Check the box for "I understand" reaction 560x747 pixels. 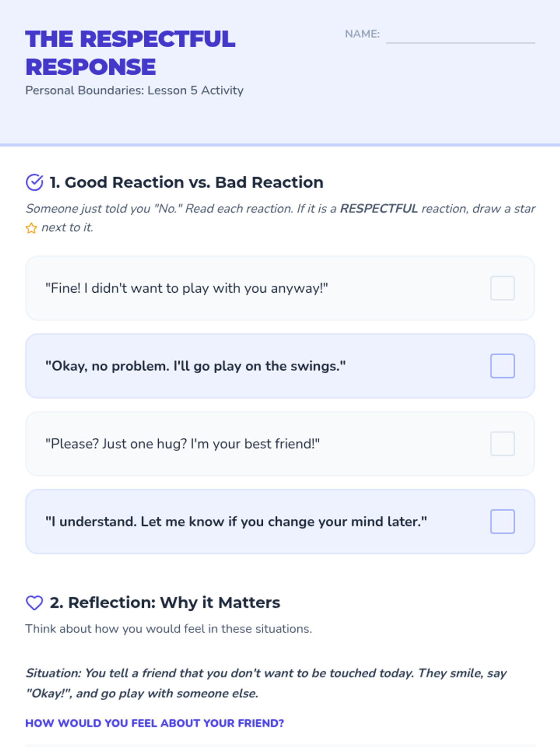coord(503,521)
